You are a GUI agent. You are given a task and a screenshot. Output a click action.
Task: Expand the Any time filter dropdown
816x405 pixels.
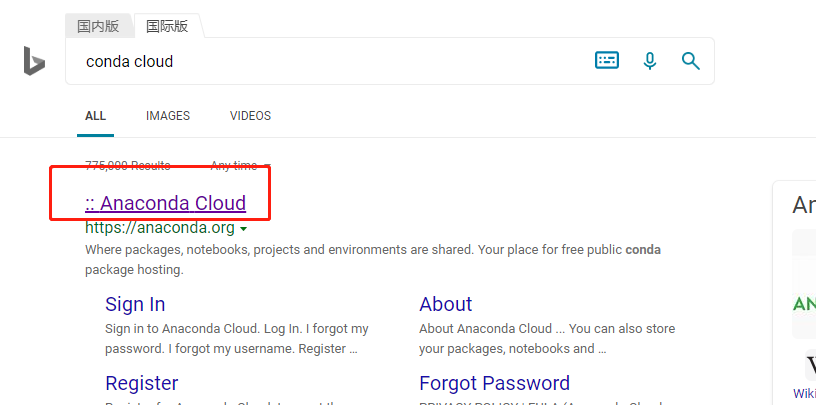pos(241,166)
